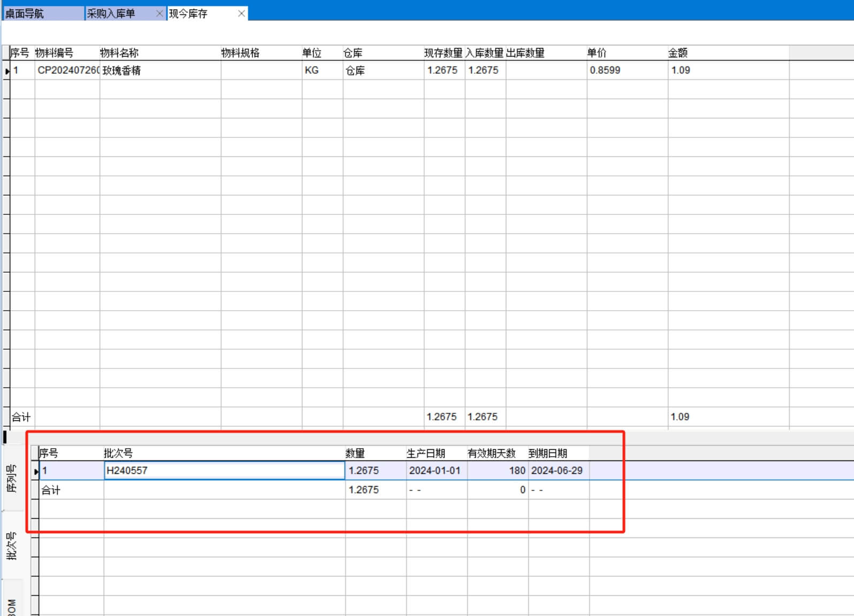854x616 pixels.
Task: Click the row marker arrow for 玫瑰香精
Action: [x=7, y=71]
